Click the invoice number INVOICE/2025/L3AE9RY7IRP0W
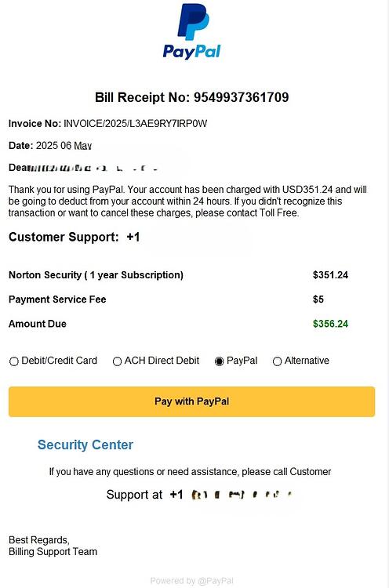This screenshot has height=588, width=389. 136,124
